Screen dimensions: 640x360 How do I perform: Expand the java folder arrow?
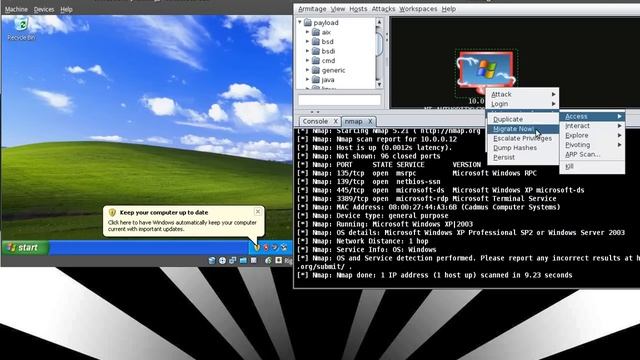coord(308,79)
